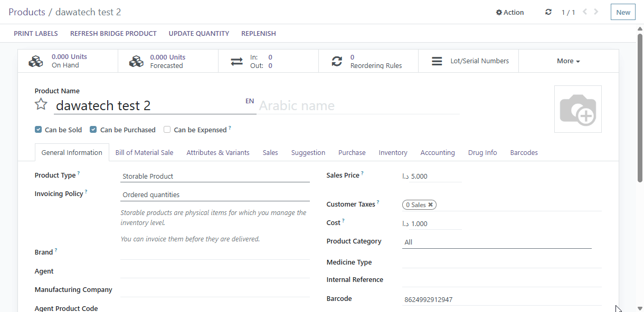Image resolution: width=644 pixels, height=312 pixels.
Task: Open Reordering Rules refresh icon
Action: 337,61
